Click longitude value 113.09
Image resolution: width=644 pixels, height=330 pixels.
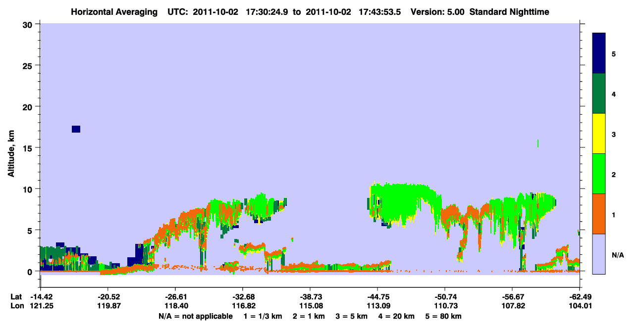pyautogui.click(x=377, y=306)
